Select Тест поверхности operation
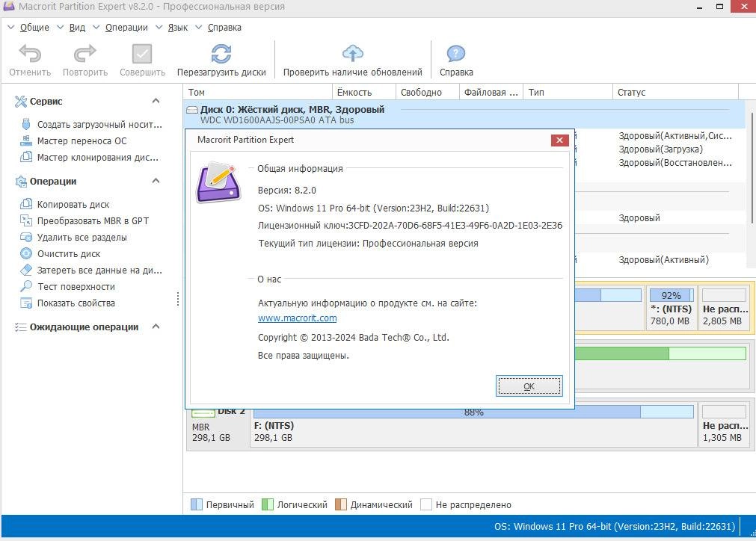756x541 pixels. point(76,287)
